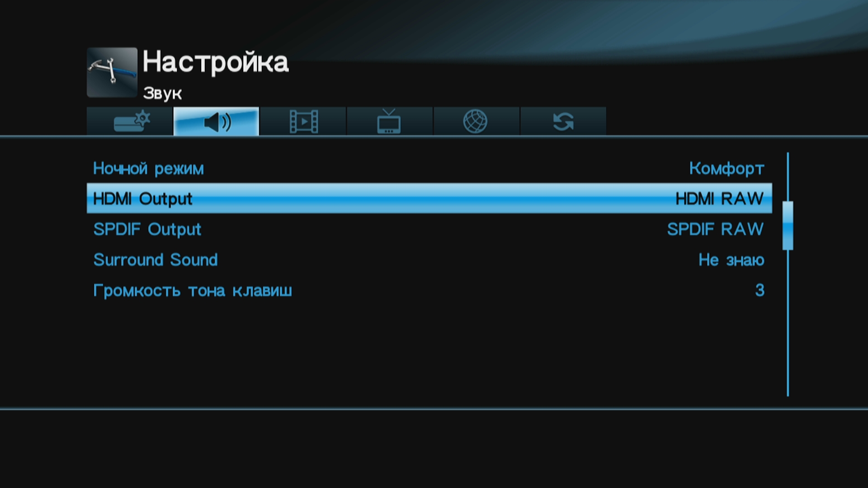Click the Звук section subtitle
This screenshot has width=868, height=488.
point(162,94)
